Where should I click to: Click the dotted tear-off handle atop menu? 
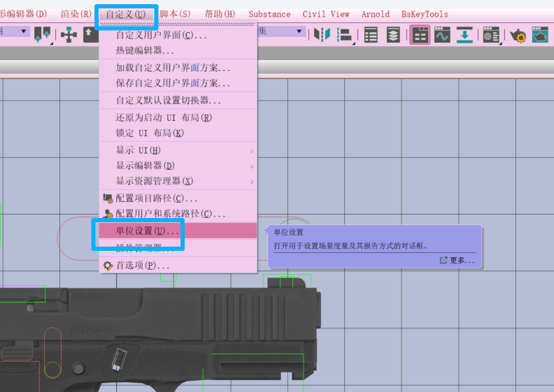[x=178, y=24]
